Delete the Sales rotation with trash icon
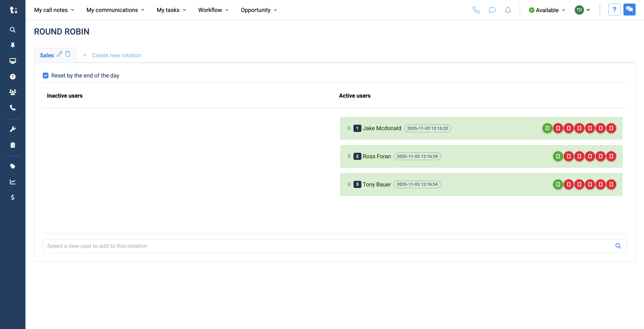The image size is (644, 329). (x=68, y=54)
